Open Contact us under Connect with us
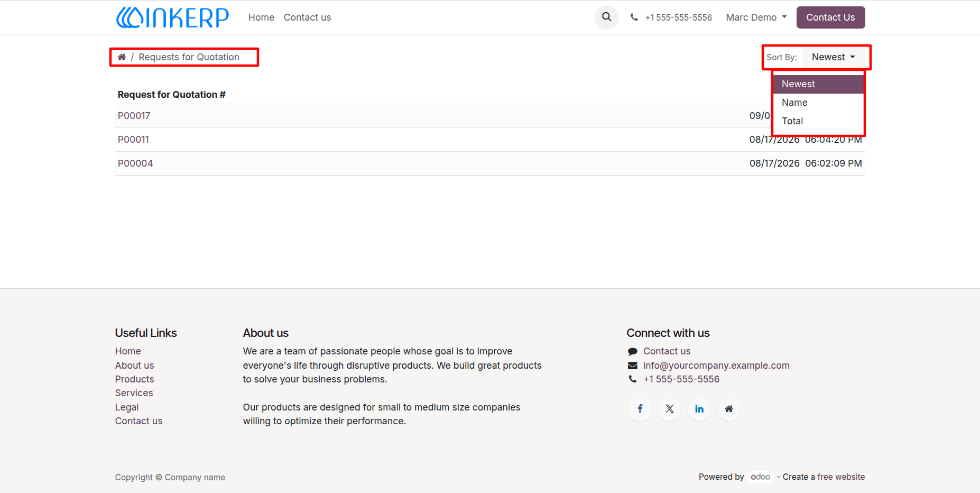The image size is (980, 493). point(667,351)
